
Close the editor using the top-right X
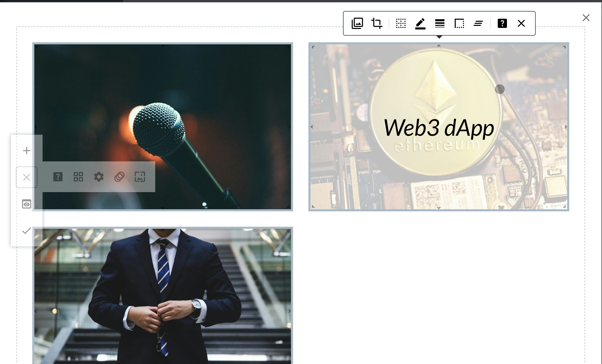tap(586, 18)
